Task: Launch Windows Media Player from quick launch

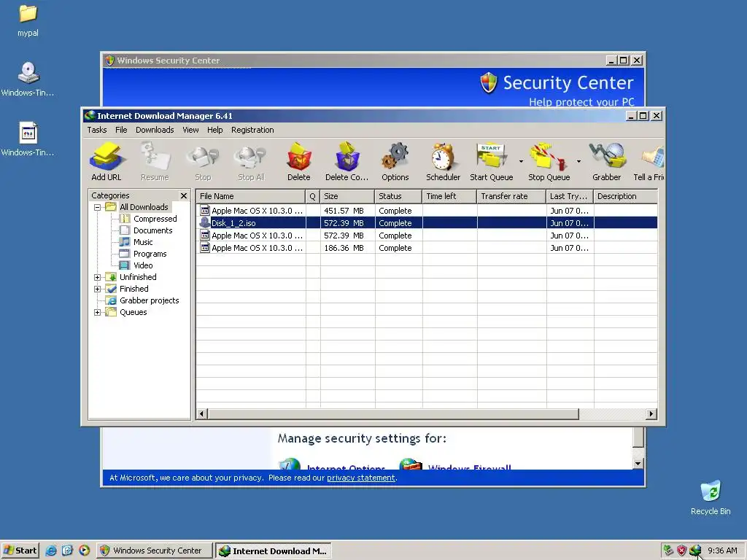Action: (85, 551)
